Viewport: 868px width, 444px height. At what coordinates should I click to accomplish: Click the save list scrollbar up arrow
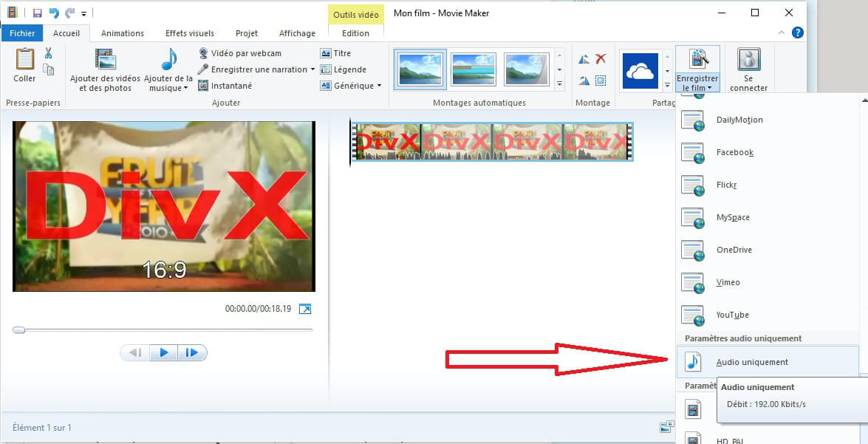pos(864,100)
